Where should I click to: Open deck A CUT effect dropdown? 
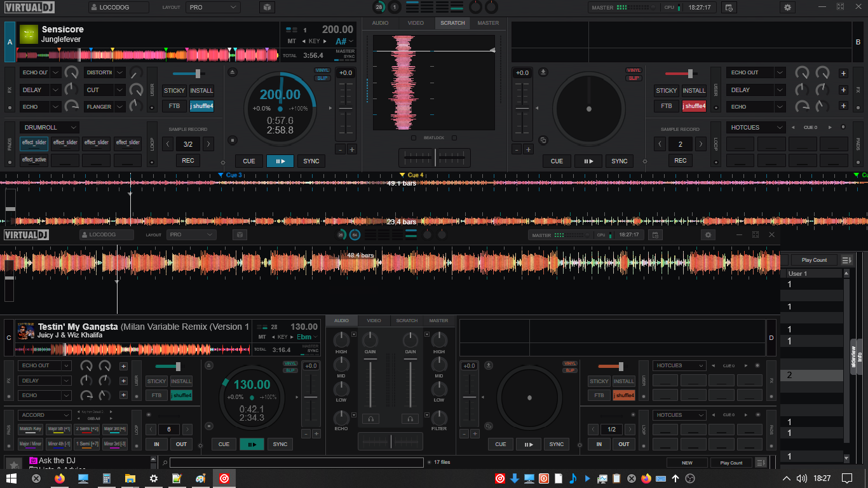[x=104, y=90]
